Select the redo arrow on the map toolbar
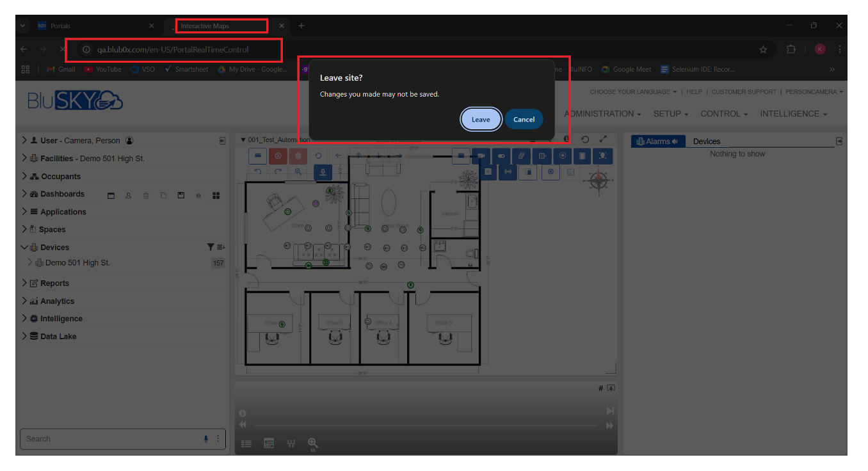 pos(278,172)
